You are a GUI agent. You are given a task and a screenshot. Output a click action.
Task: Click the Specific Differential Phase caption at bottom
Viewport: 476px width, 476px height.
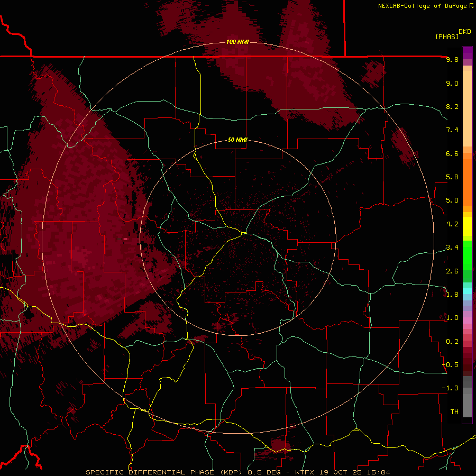(238, 472)
